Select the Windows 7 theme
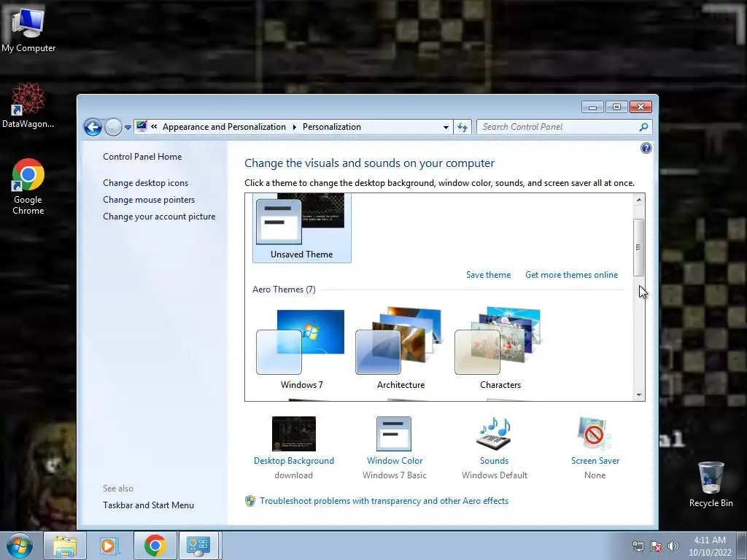 click(x=301, y=349)
